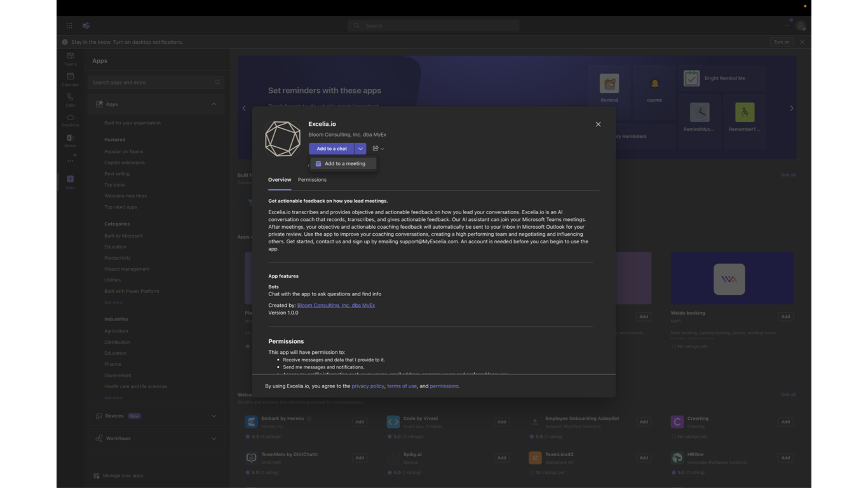Click See all next to onboarding section
Viewport: 868px width, 488px height.
[x=788, y=395]
